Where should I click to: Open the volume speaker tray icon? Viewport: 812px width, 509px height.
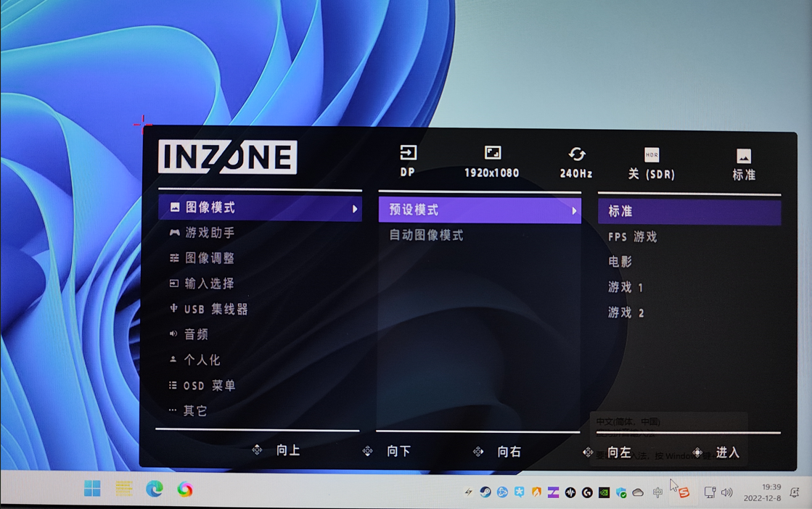coord(727,492)
